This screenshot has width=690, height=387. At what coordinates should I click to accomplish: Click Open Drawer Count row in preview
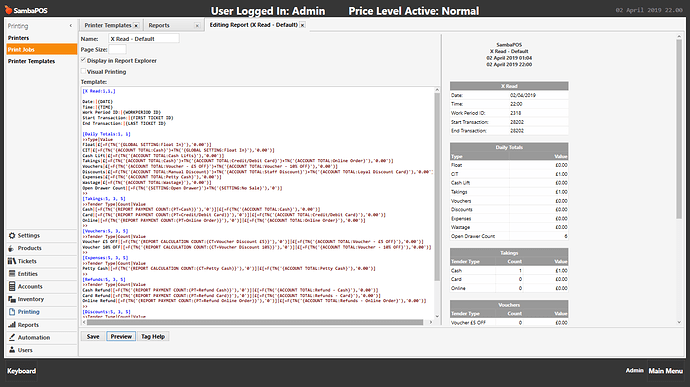pos(509,236)
